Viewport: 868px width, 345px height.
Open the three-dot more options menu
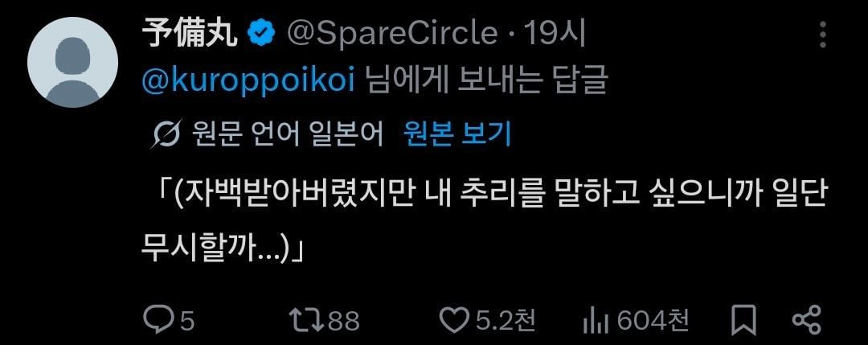(823, 35)
